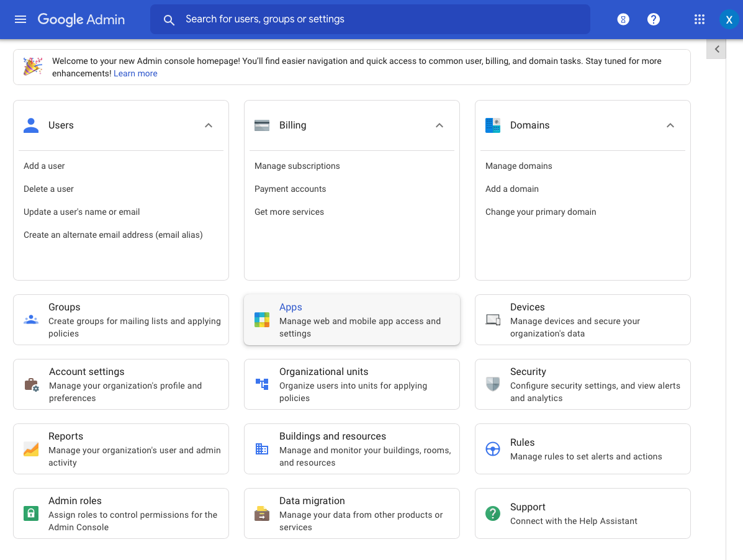Open the Devices card title
The width and height of the screenshot is (743, 560).
(x=528, y=307)
